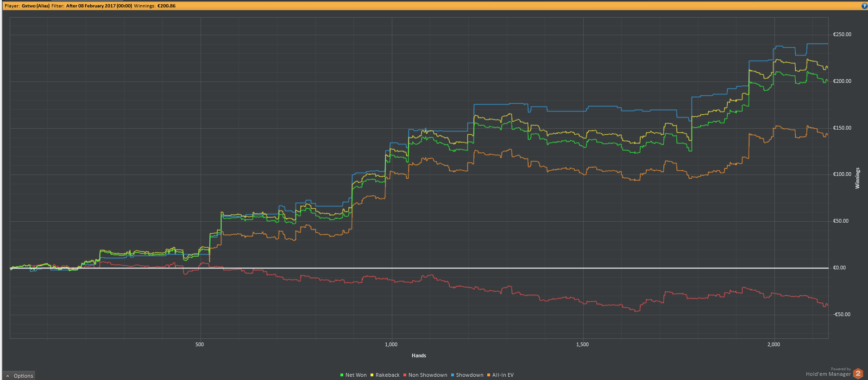This screenshot has width=868, height=380.
Task: Click the Hands x-axis title
Action: click(x=419, y=355)
